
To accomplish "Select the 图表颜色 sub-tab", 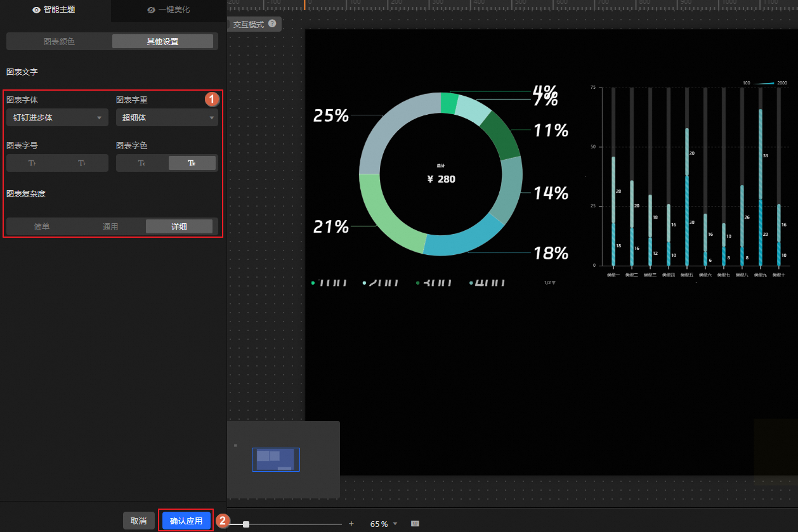I will [59, 42].
